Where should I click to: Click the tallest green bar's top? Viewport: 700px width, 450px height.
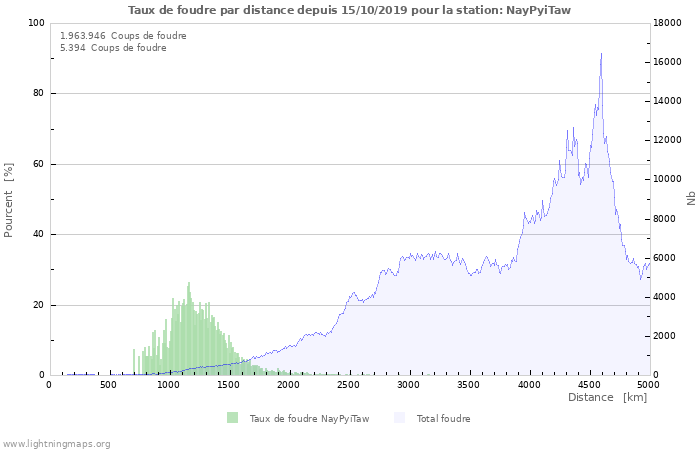tap(188, 283)
